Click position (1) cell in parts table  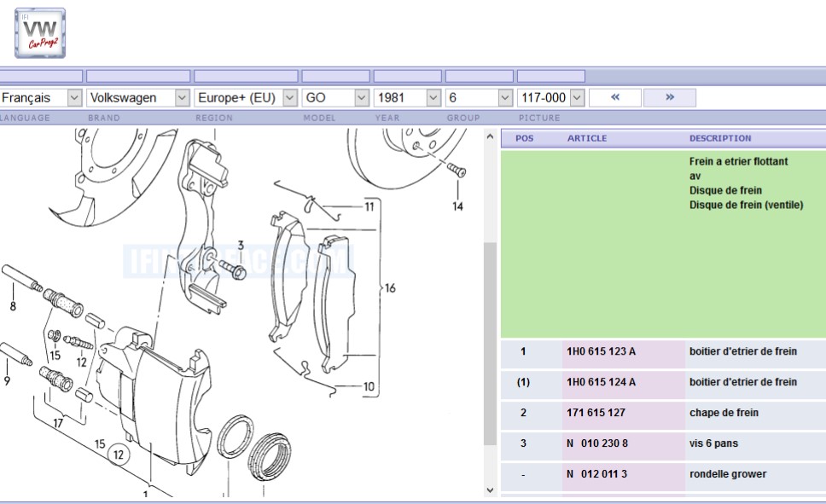[x=523, y=382]
